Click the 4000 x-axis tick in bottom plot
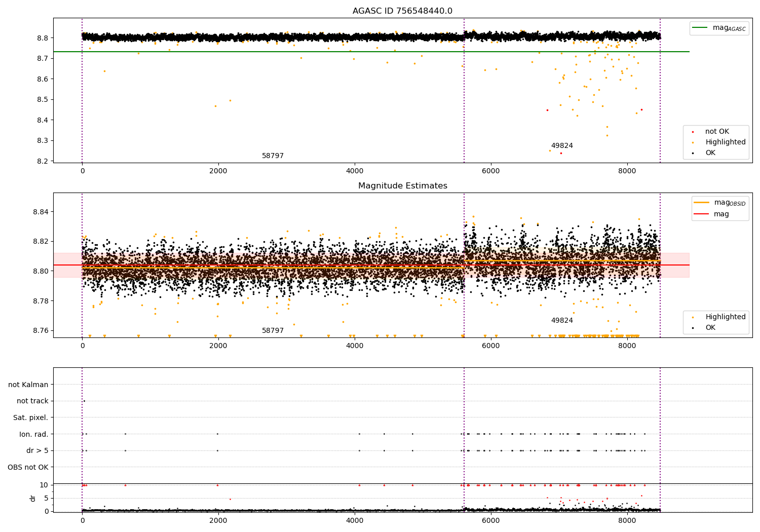 [355, 520]
